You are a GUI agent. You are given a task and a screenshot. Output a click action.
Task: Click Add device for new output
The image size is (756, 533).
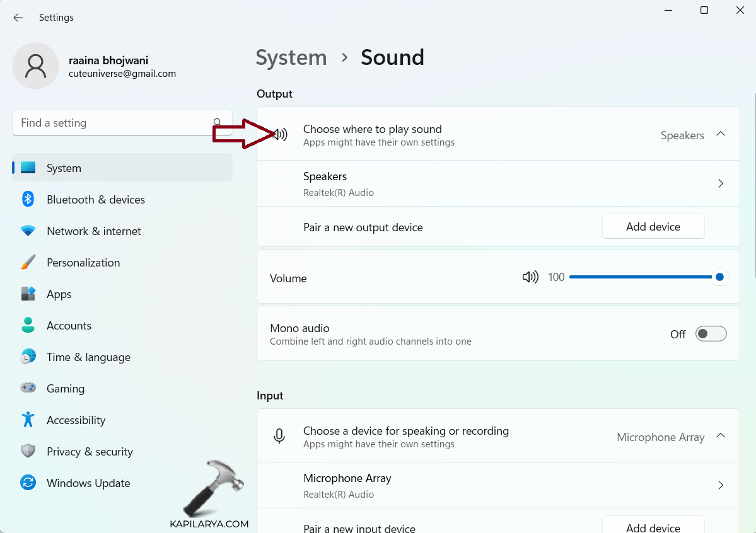pos(653,227)
